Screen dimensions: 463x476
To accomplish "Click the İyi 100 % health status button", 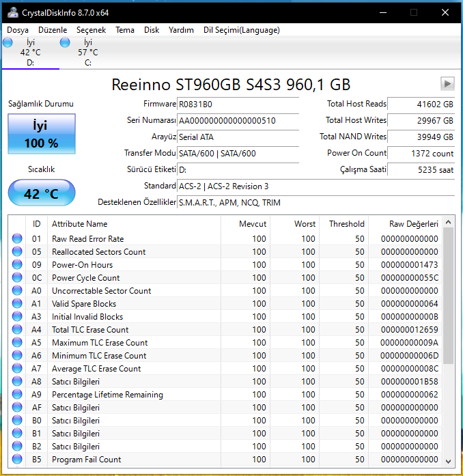I will click(x=42, y=135).
